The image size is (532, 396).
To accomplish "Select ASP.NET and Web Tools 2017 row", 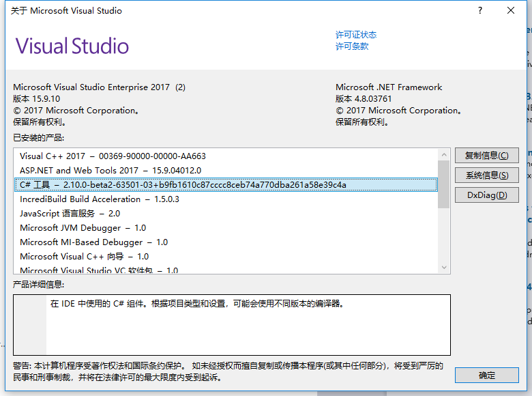I will pyautogui.click(x=226, y=170).
